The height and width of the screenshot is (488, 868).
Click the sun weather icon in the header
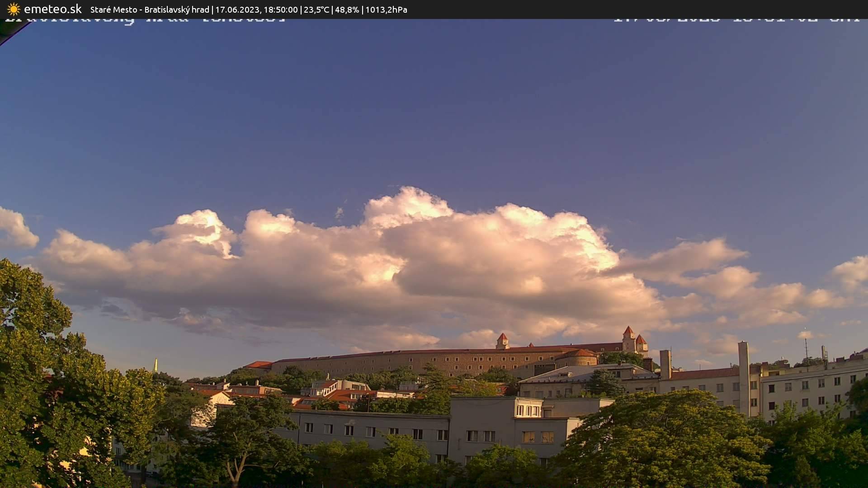(14, 9)
